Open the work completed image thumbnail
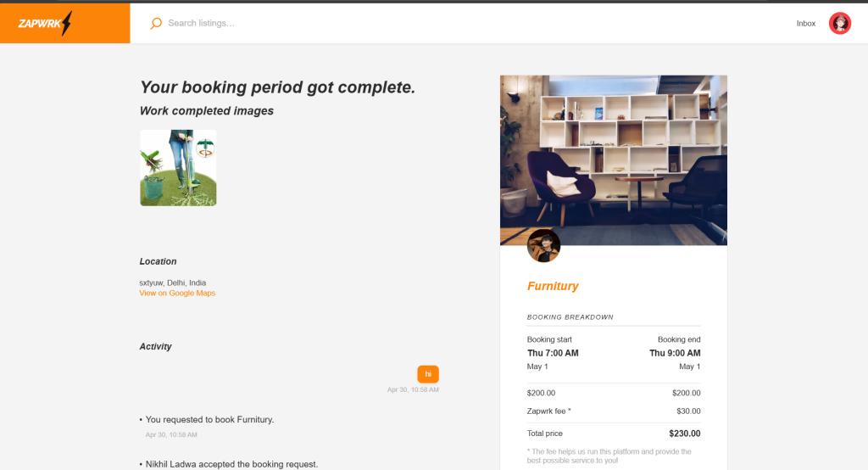 (x=178, y=167)
